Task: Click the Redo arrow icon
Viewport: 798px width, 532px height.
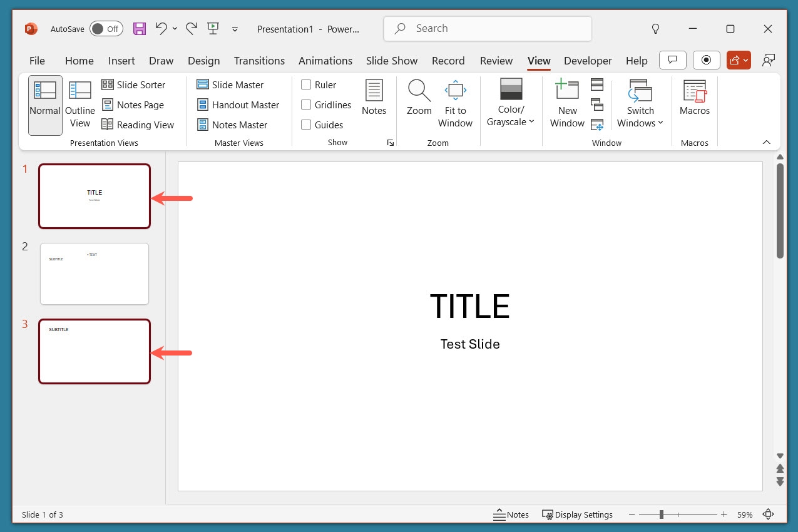Action: click(x=192, y=28)
